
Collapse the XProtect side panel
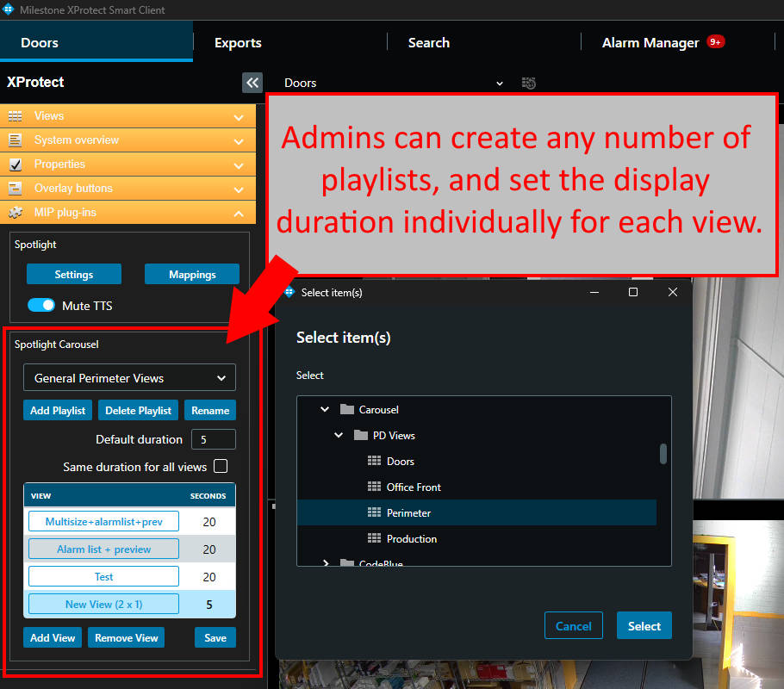coord(252,83)
